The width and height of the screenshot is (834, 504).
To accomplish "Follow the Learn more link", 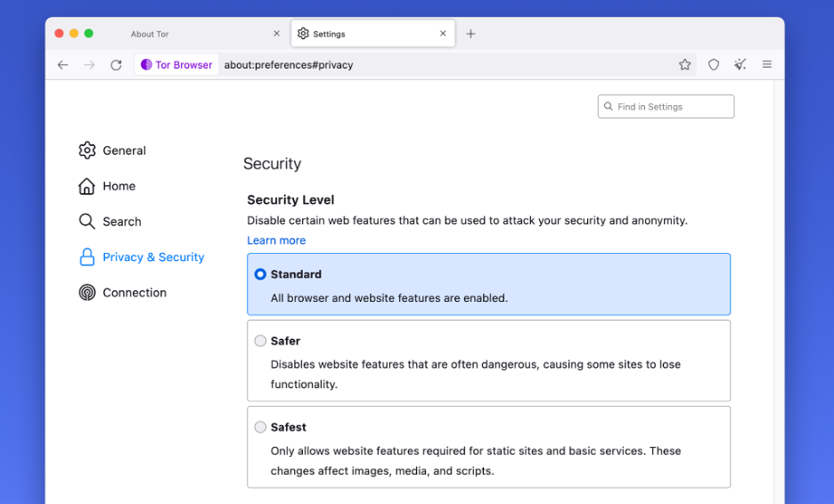I will pyautogui.click(x=276, y=240).
